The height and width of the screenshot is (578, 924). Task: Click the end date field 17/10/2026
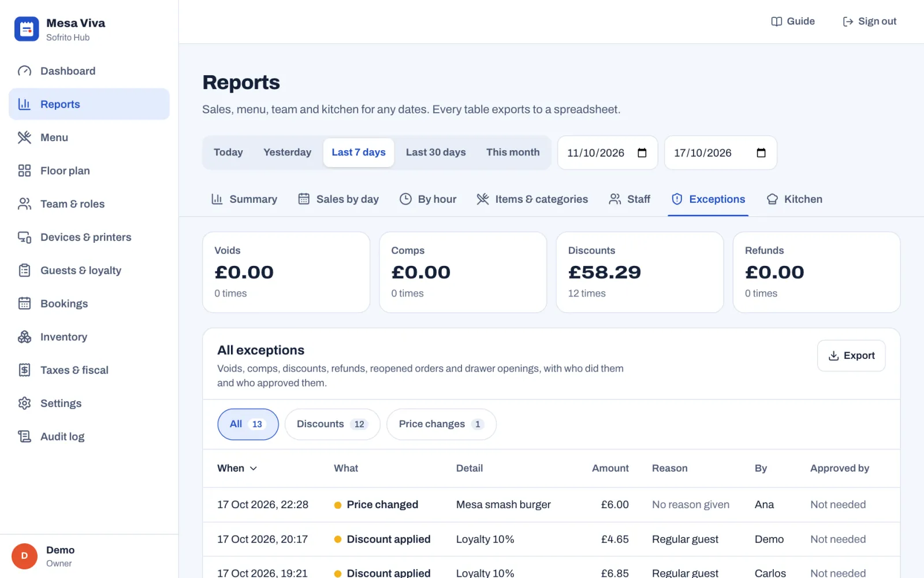pyautogui.click(x=721, y=153)
